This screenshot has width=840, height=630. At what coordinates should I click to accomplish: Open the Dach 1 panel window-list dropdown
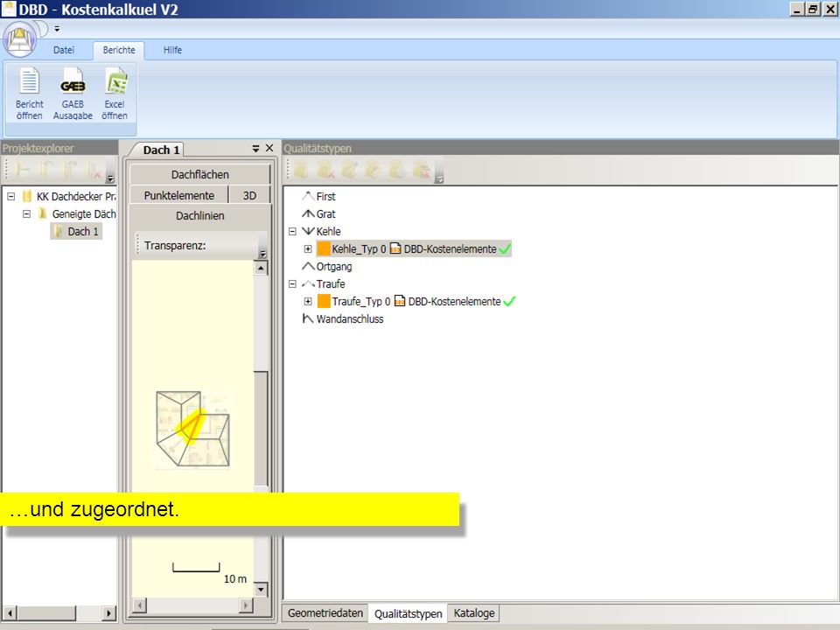coord(255,149)
